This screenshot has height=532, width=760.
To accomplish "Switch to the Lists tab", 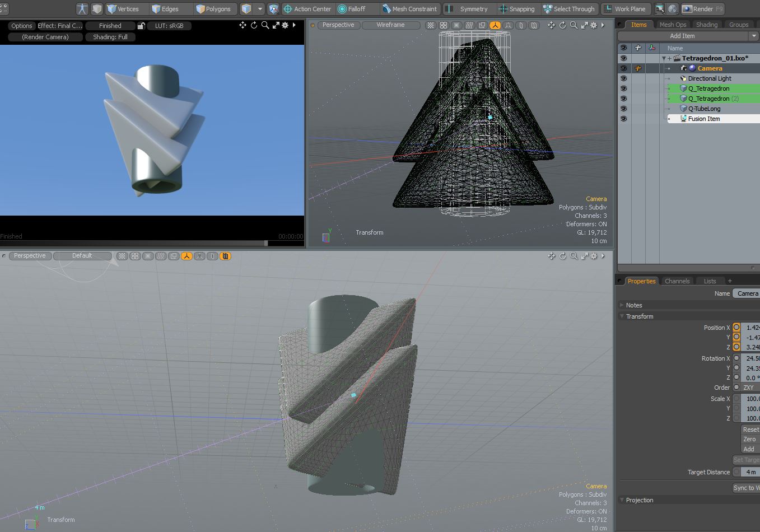I will point(710,281).
